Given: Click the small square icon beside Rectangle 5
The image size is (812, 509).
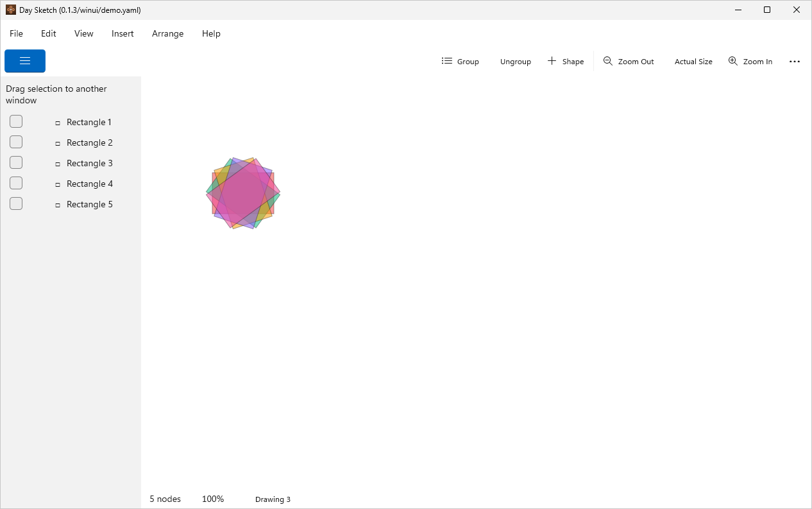Looking at the screenshot, I should click(58, 205).
